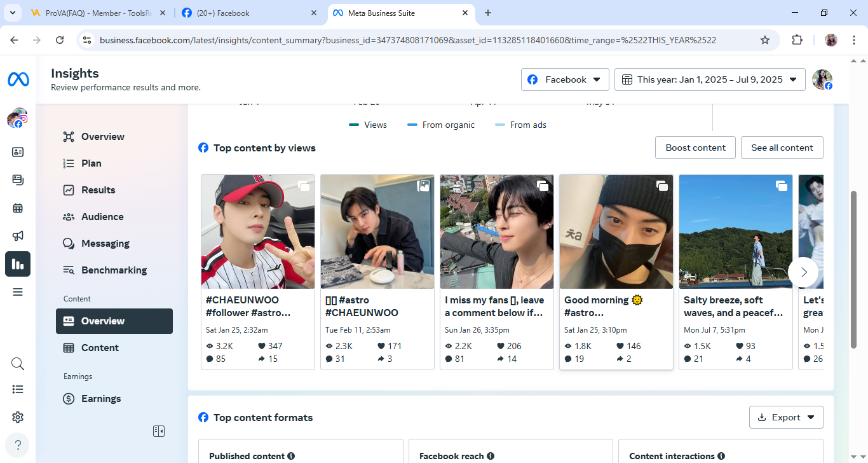Image resolution: width=868 pixels, height=463 pixels.
Task: Open the Facebook platform dropdown
Action: [565, 79]
